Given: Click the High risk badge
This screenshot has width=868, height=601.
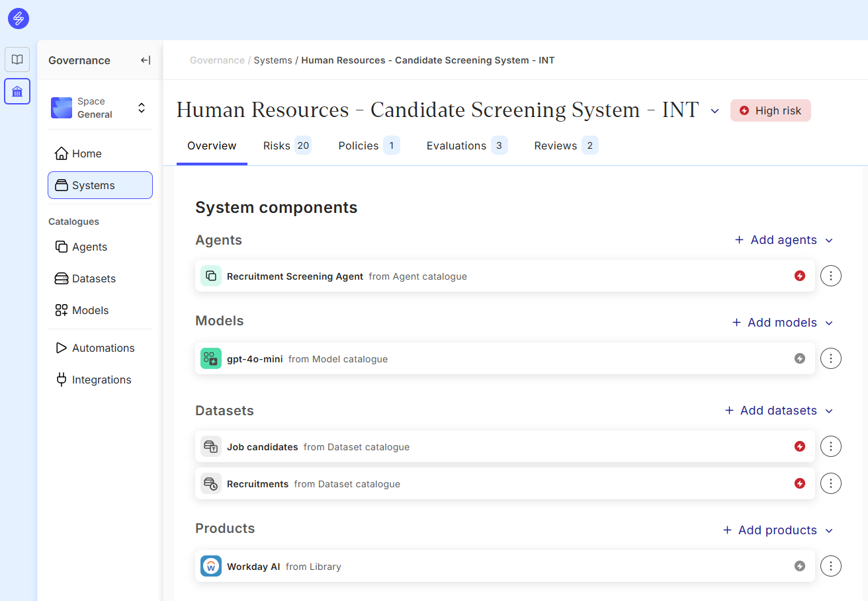Looking at the screenshot, I should click(770, 110).
